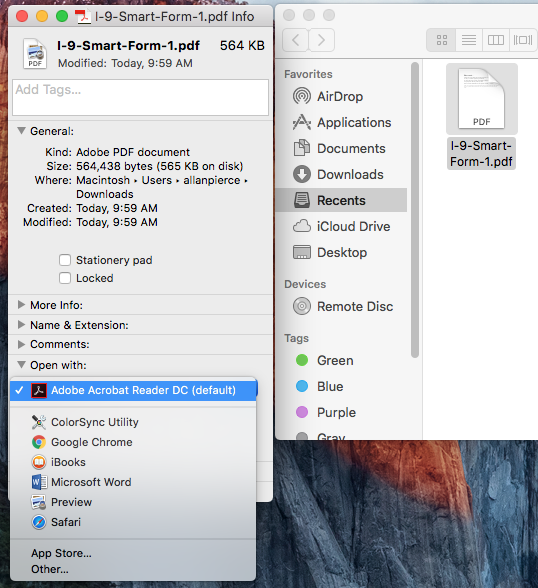
Task: Close the Info window with red button
Action: point(22,16)
